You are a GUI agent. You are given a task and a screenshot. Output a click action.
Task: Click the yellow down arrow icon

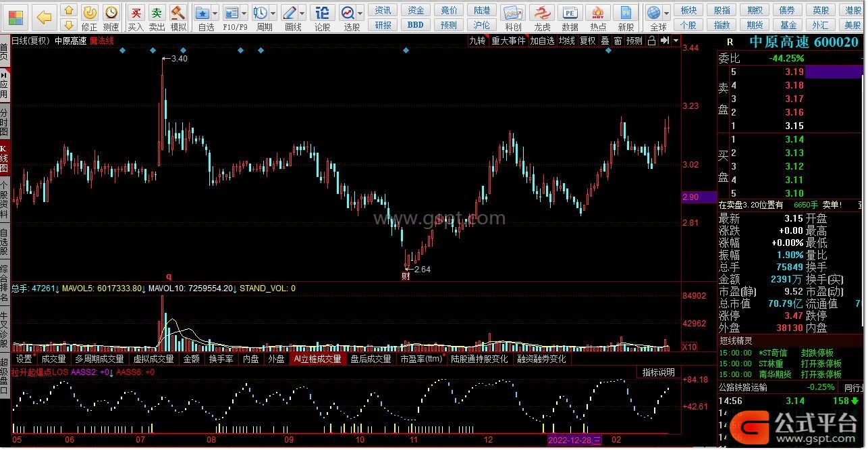69,25
